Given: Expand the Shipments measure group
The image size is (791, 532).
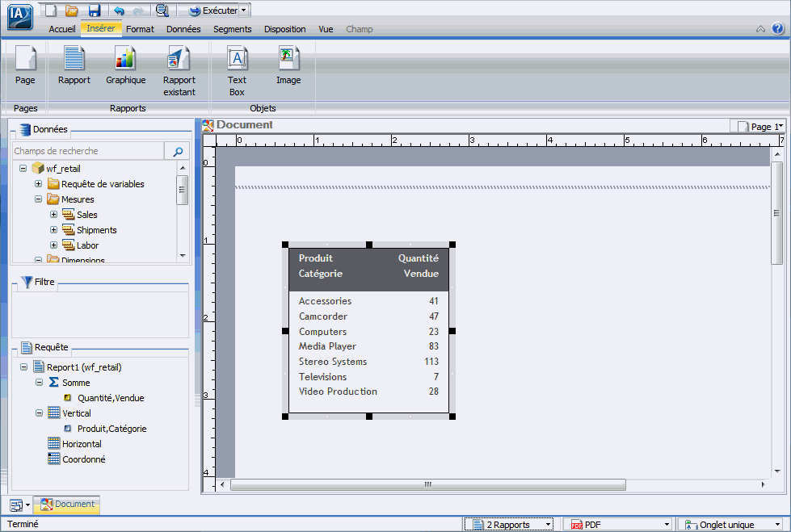Looking at the screenshot, I should [x=53, y=230].
